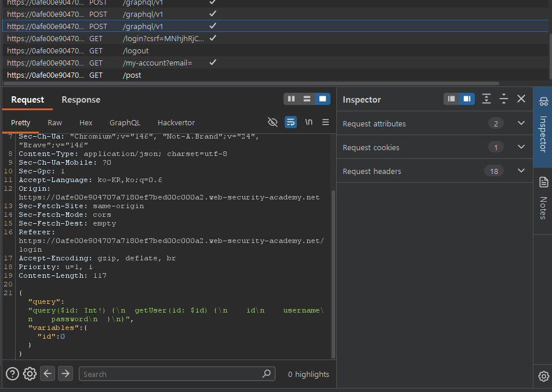552x392 pixels.
Task: Close the Inspector panel
Action: 521,99
